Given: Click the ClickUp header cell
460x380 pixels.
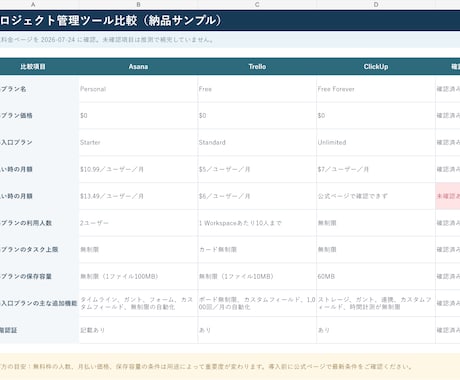Looking at the screenshot, I should pos(376,67).
